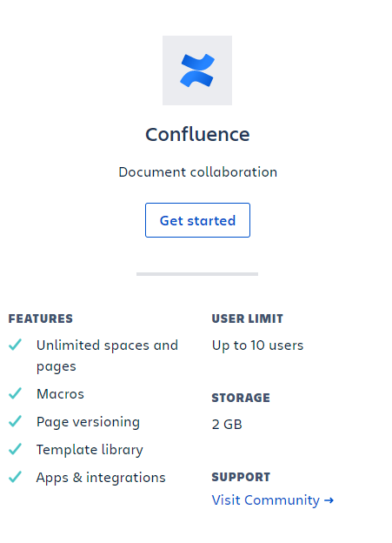Click the SUPPORT heading
392x543 pixels.
[241, 477]
